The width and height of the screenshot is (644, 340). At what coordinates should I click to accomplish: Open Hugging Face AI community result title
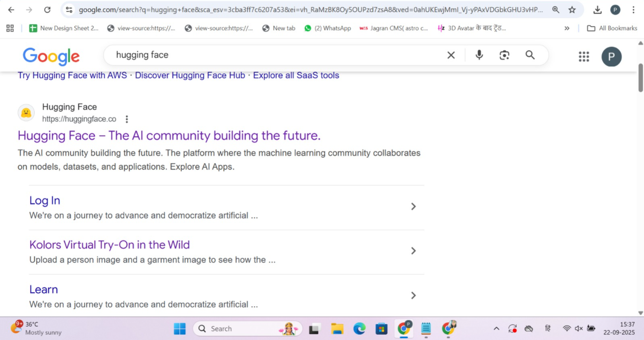[x=169, y=136]
